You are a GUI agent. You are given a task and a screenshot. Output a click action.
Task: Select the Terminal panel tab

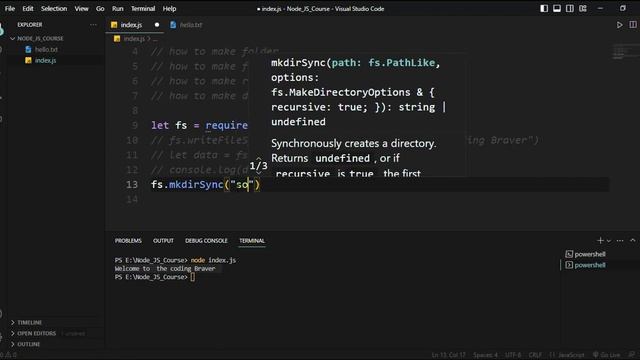[x=252, y=241]
